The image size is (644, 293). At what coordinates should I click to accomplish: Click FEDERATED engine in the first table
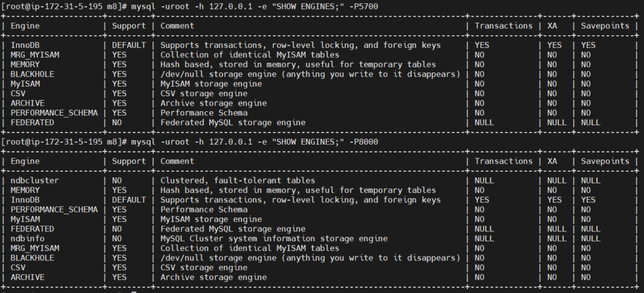33,123
